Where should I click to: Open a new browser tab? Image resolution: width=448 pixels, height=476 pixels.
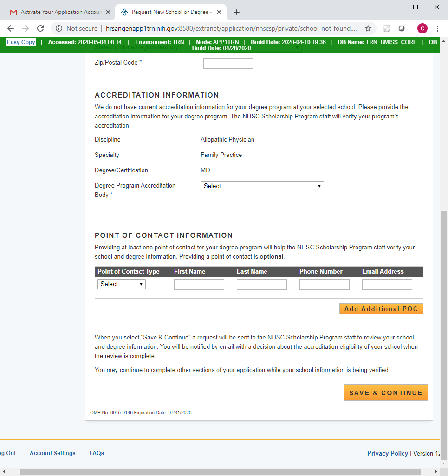coord(237,12)
